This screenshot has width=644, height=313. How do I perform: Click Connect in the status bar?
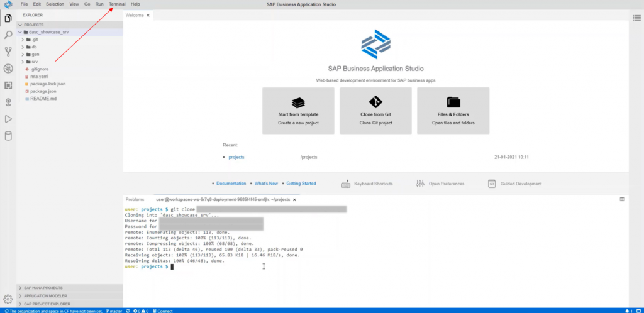tap(163, 311)
